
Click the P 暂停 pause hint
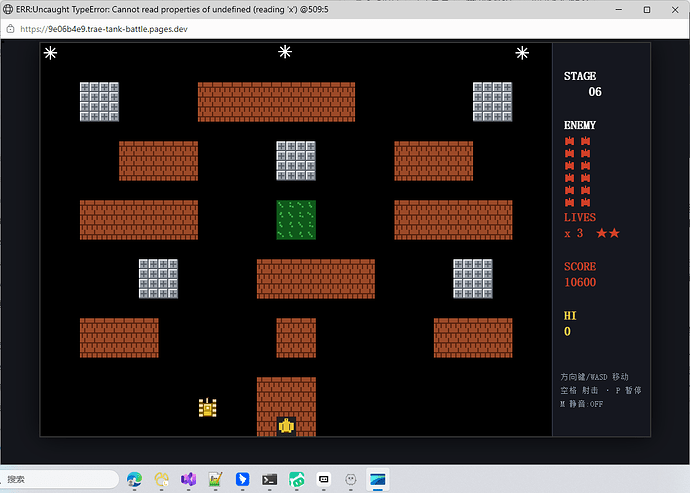point(628,390)
